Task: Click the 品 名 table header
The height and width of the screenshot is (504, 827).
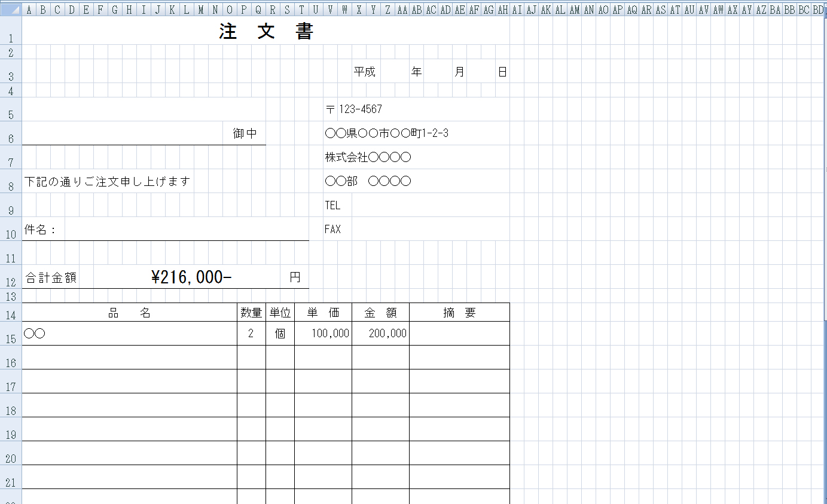Action: pos(129,312)
